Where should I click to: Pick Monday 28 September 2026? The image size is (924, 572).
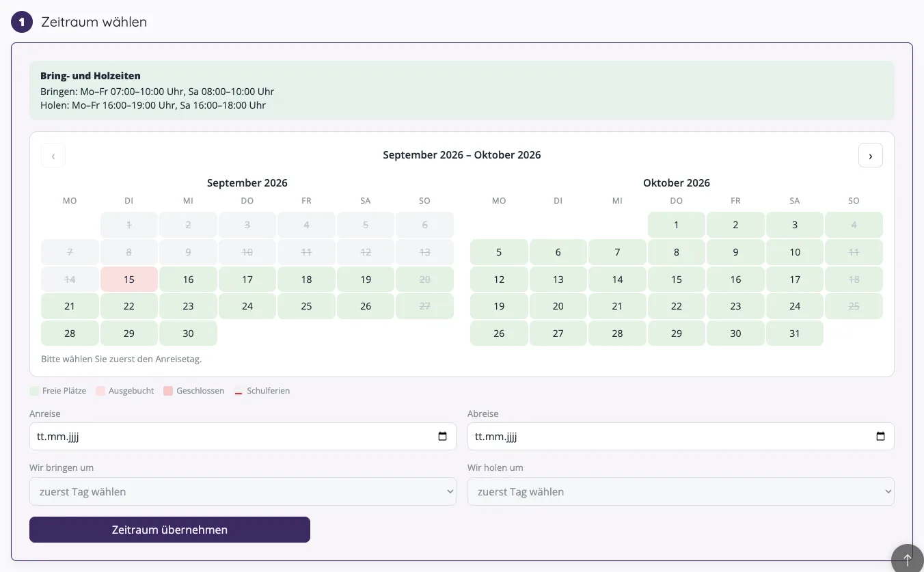(70, 333)
